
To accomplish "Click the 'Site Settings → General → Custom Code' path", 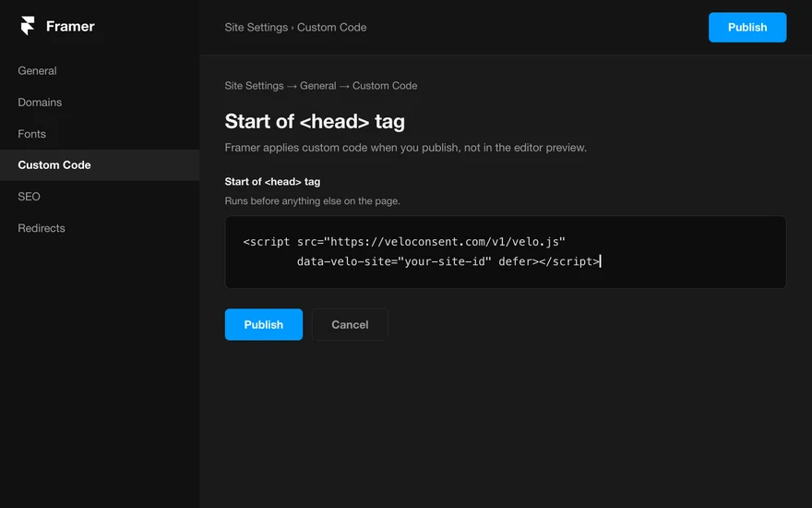I will (x=321, y=86).
